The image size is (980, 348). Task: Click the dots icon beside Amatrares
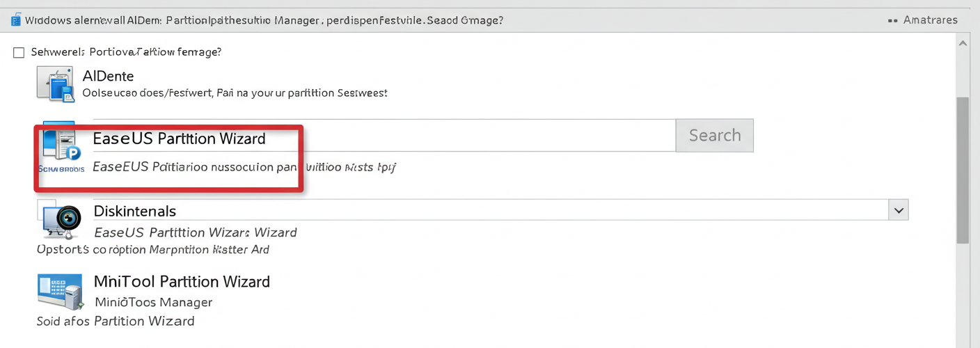coord(893,21)
